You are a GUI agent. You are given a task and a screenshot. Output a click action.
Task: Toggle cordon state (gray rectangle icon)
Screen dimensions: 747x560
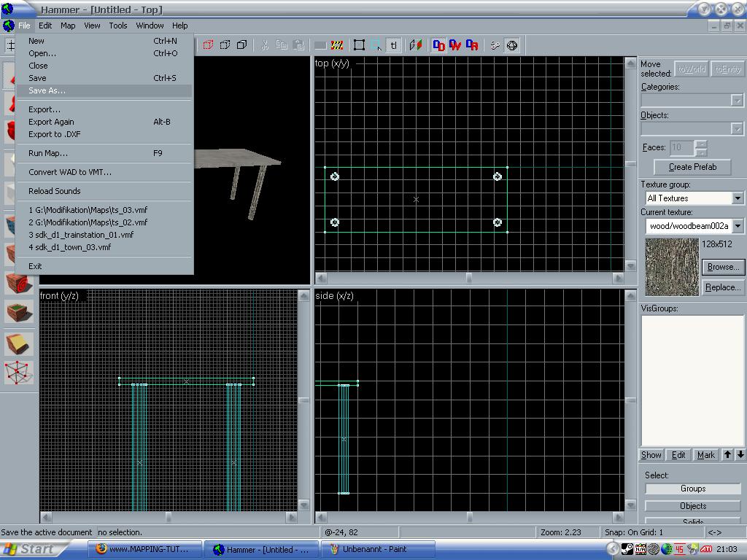tap(321, 45)
